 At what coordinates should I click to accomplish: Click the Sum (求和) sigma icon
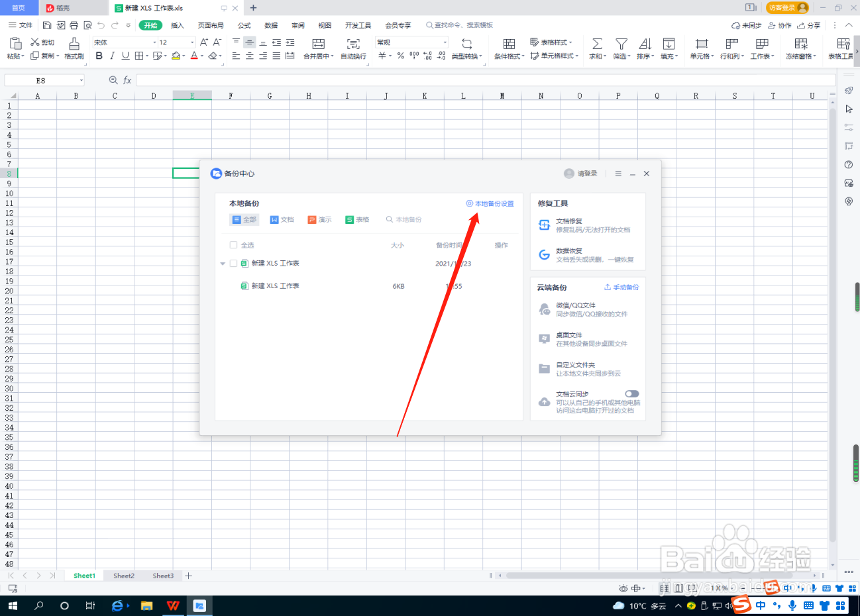click(597, 44)
